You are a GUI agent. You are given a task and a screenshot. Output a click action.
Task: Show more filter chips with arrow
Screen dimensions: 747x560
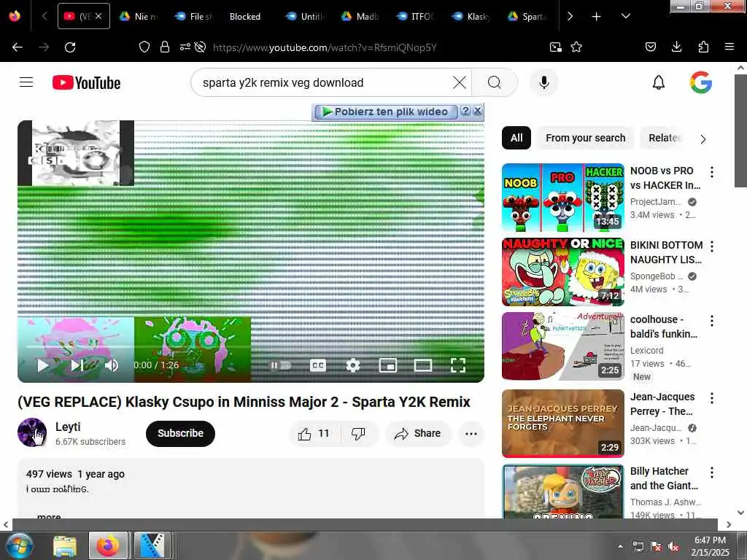(x=703, y=139)
